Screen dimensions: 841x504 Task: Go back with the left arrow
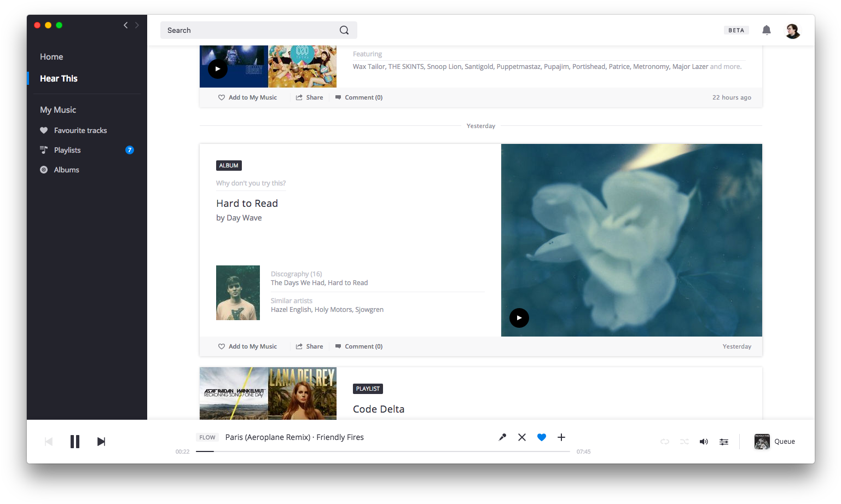[125, 25]
